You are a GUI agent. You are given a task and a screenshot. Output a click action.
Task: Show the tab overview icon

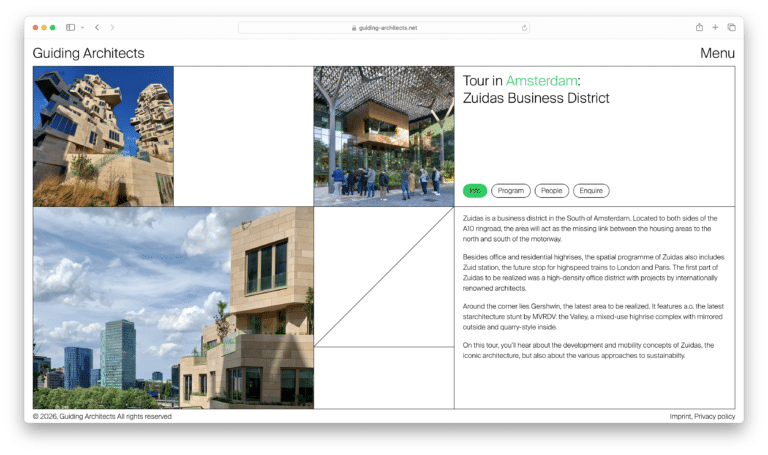[731, 27]
